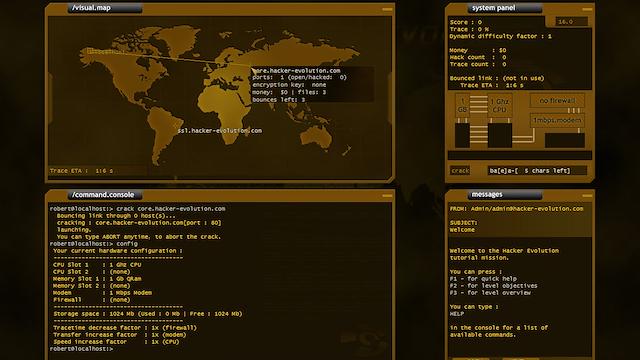Image resolution: width=640 pixels, height=360 pixels.
Task: Click 'Memory Slot 1 : 1 Gb QRam' row
Action: coord(97,279)
